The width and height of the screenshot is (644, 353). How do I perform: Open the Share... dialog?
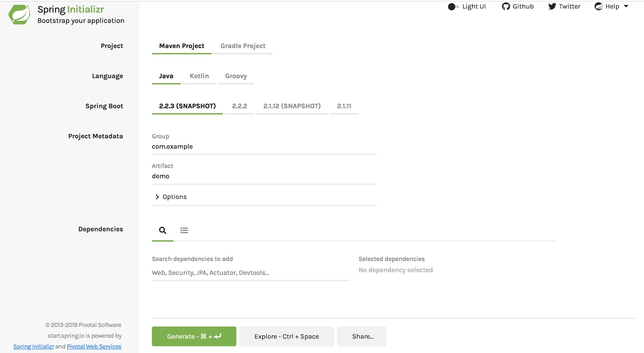362,337
